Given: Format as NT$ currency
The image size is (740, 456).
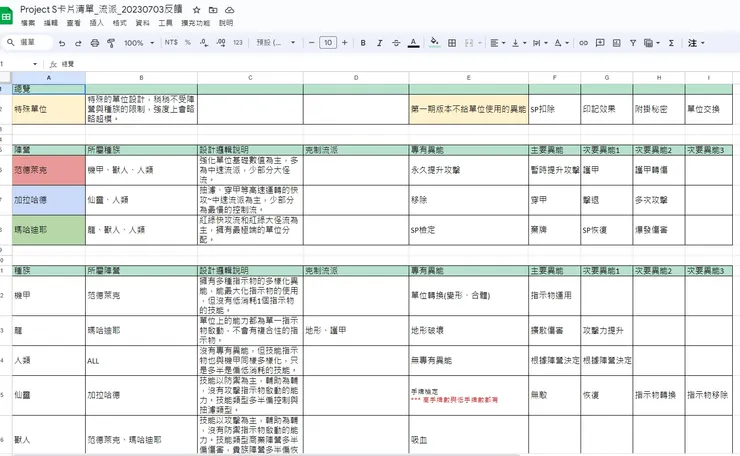Looking at the screenshot, I should tap(171, 42).
